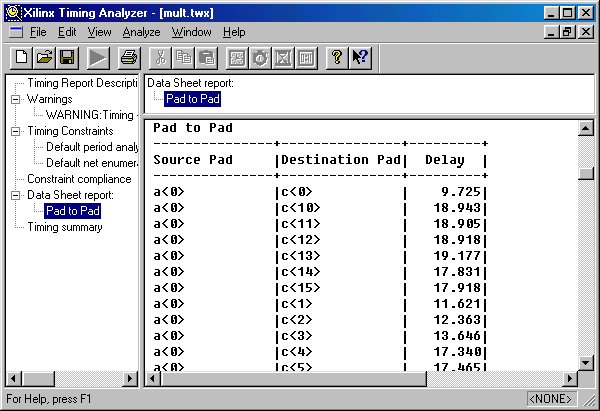Open the View menu
Viewport: 600px width, 411px height.
pyautogui.click(x=99, y=32)
